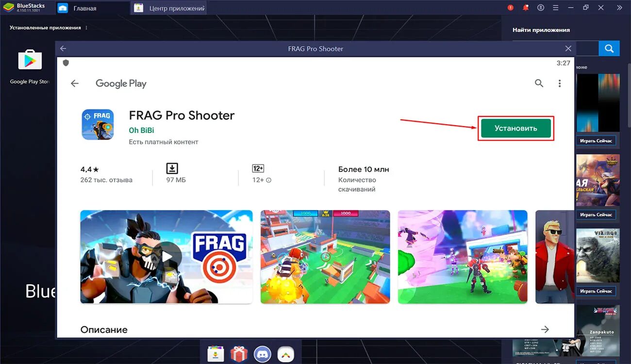Open the Zanpakuto Bleach game thumbnail
The height and width of the screenshot is (364, 631).
coord(598,331)
